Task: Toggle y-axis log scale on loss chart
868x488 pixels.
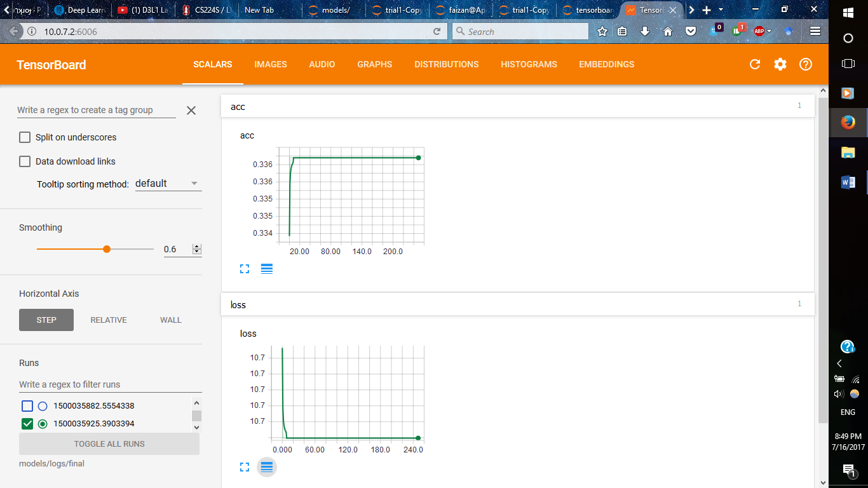Action: click(x=267, y=467)
